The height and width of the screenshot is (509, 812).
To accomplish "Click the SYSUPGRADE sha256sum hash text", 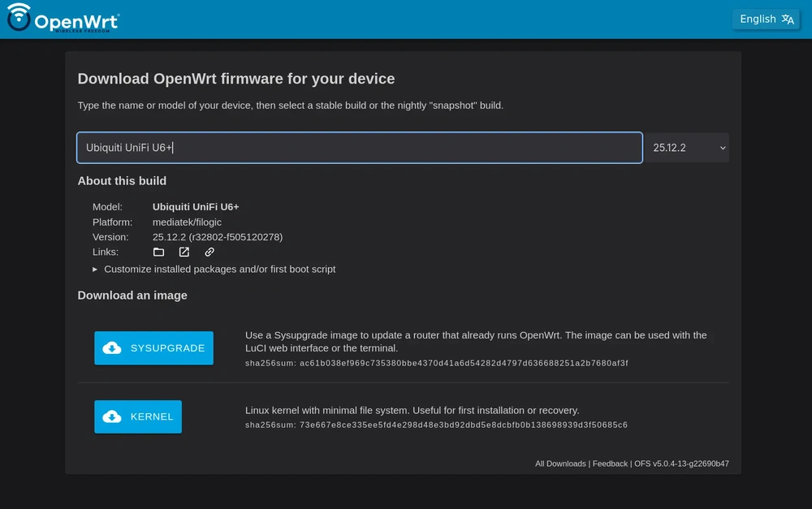I will point(464,363).
